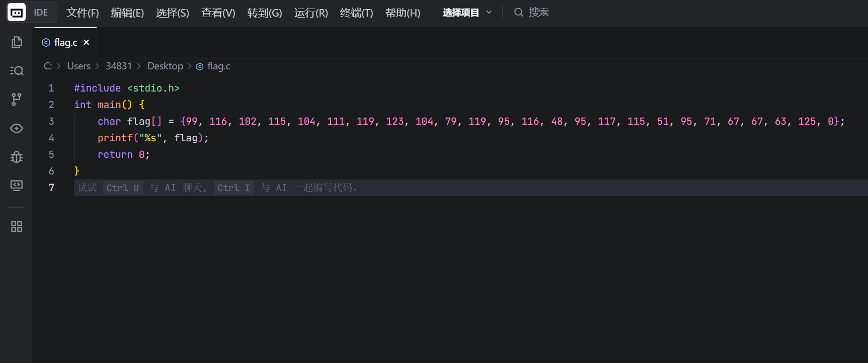Open the 转到(G) menu
Viewport: 868px width, 363px height.
click(x=265, y=13)
